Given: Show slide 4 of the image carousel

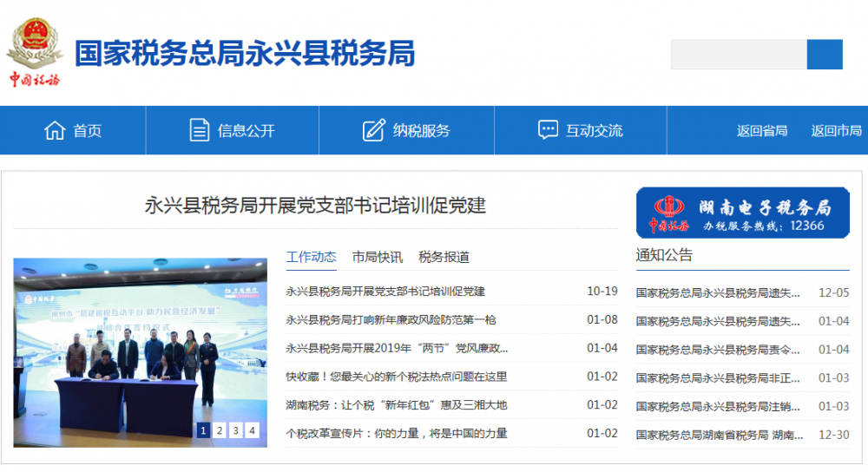Looking at the screenshot, I should pyautogui.click(x=252, y=429).
